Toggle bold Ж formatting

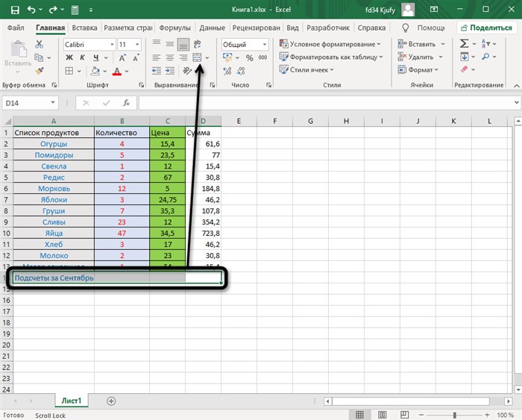click(x=69, y=57)
